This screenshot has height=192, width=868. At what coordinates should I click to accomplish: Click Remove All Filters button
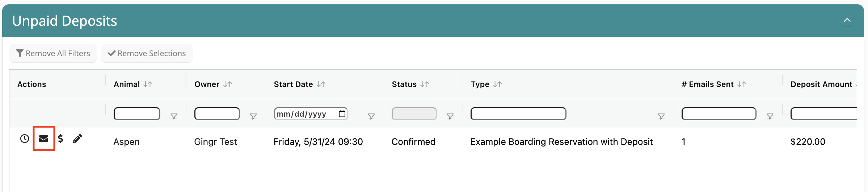tap(53, 53)
